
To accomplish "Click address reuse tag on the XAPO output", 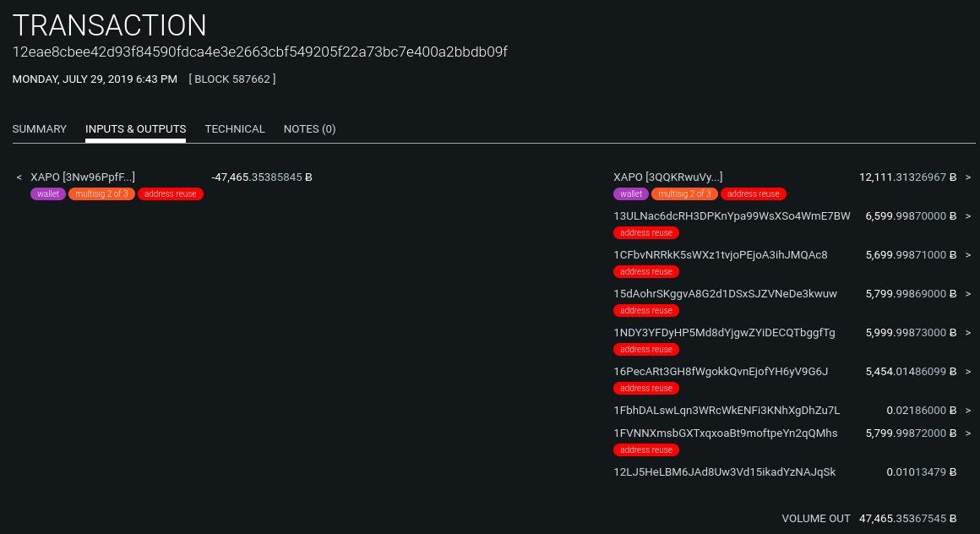I will pos(753,193).
